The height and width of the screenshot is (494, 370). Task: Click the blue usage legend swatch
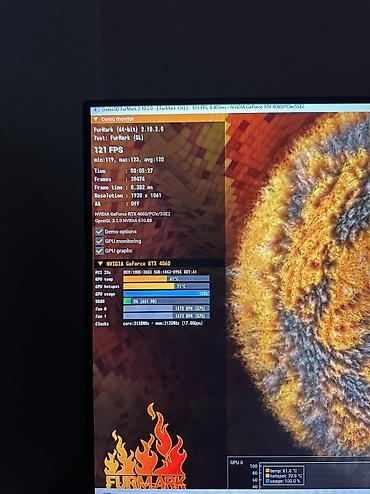(267, 481)
